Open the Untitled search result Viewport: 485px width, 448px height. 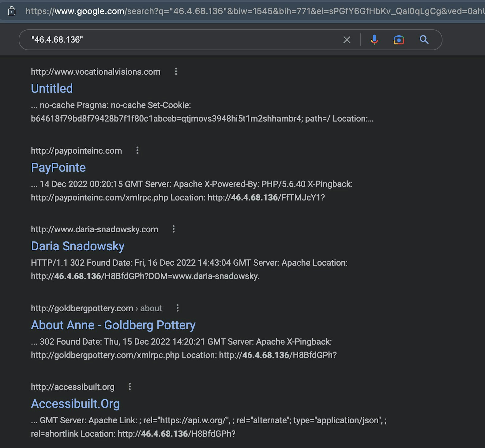coord(52,88)
